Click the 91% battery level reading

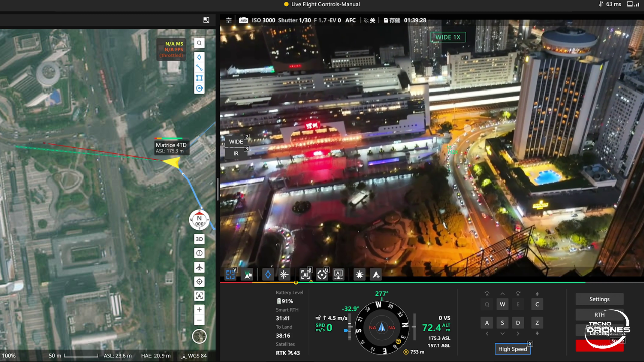285,301
